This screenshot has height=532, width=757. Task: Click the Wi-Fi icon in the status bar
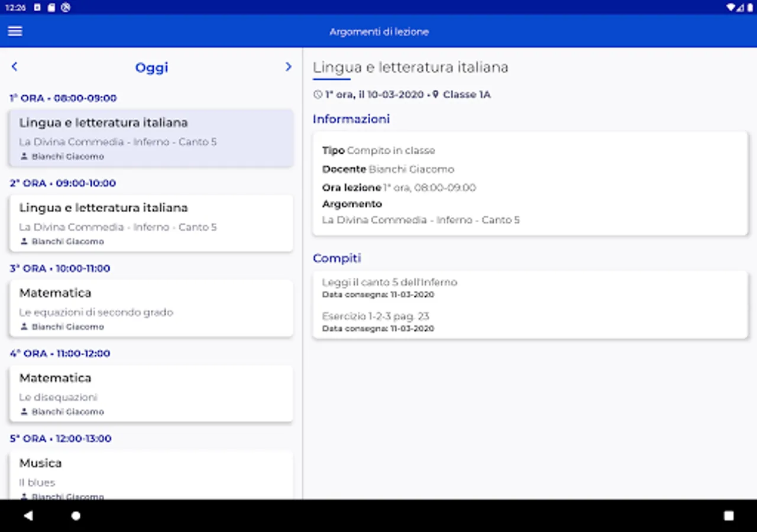click(x=732, y=8)
